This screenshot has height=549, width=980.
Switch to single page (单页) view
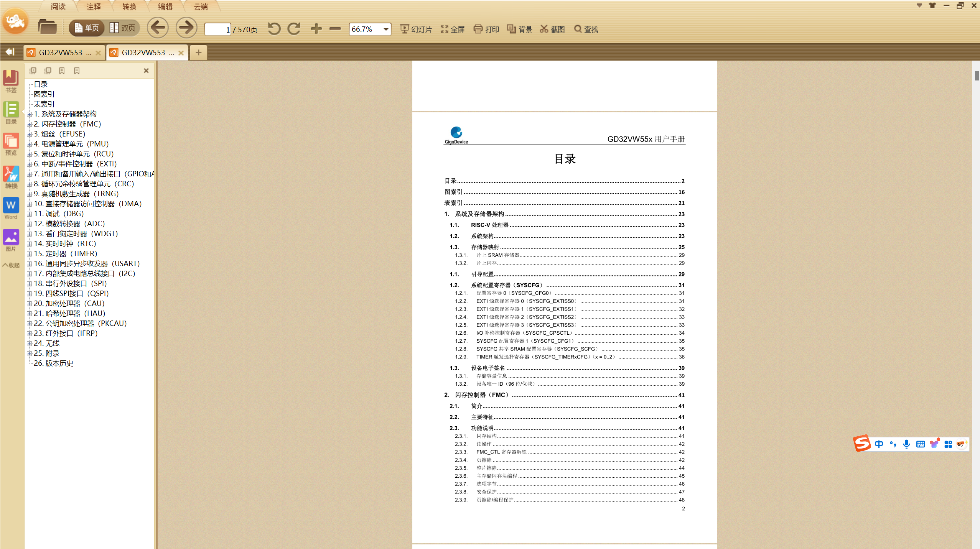pos(87,28)
